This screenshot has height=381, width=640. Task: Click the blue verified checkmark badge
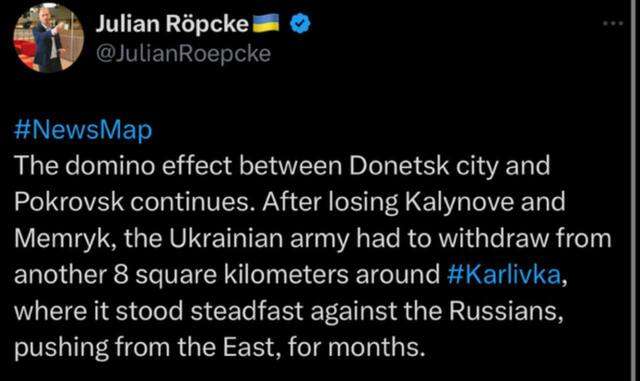300,23
